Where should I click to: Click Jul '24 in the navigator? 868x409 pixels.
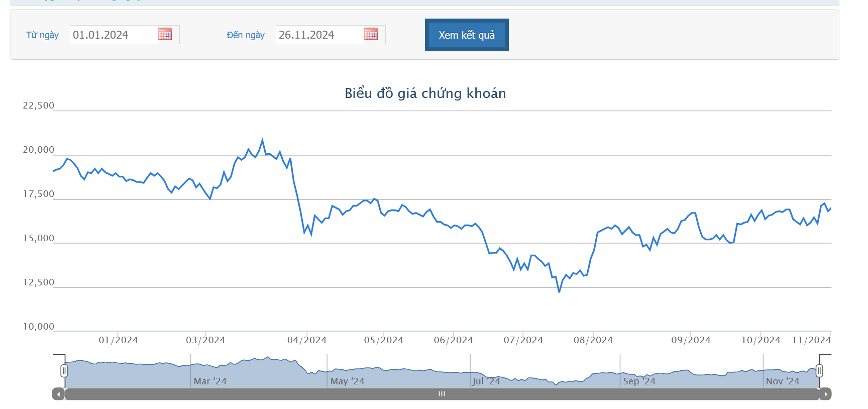coord(486,381)
